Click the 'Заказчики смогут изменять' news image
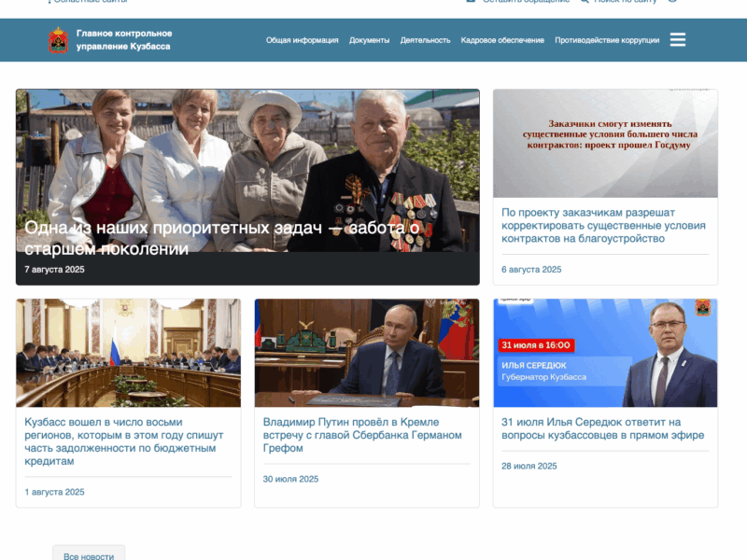 (605, 144)
